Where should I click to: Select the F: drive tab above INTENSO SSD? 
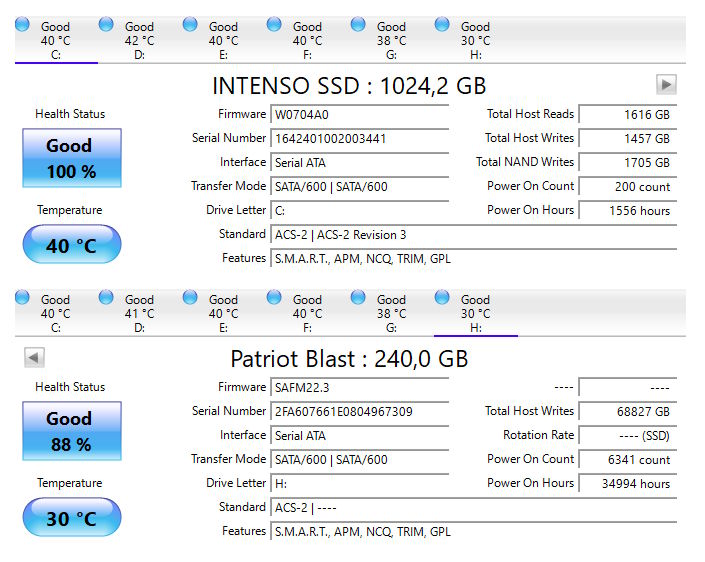coord(307,41)
